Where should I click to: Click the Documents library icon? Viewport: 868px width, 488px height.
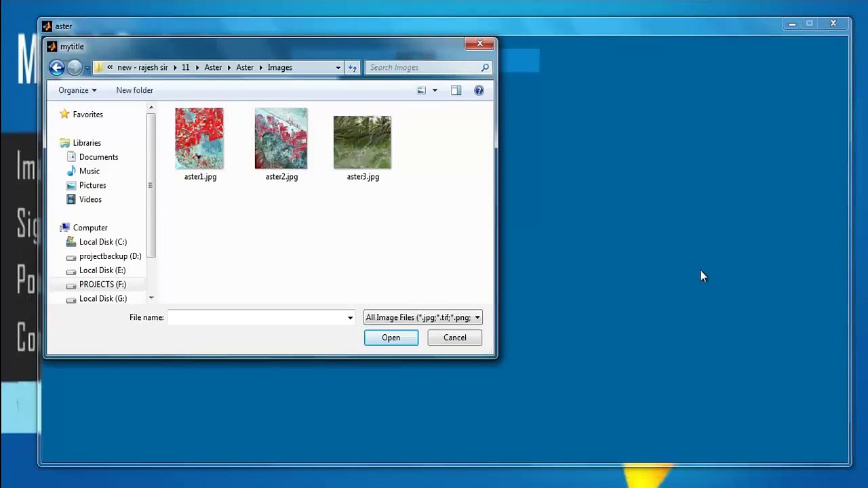click(71, 157)
